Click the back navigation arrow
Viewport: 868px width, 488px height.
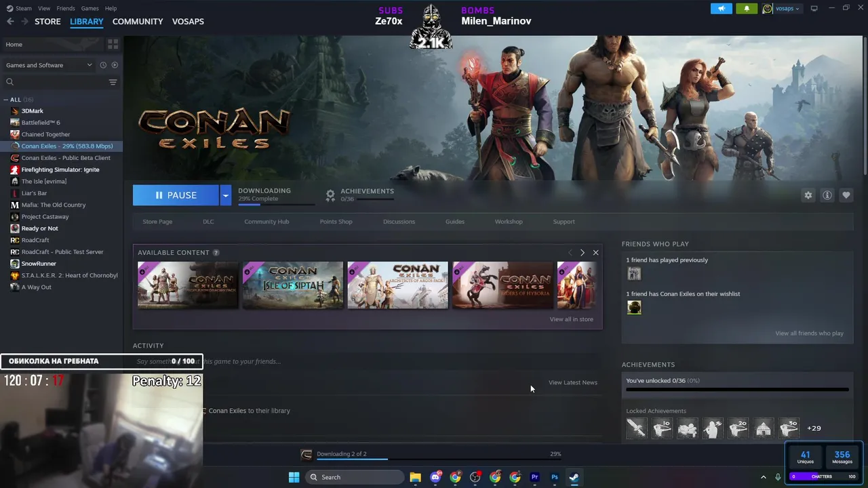[10, 22]
